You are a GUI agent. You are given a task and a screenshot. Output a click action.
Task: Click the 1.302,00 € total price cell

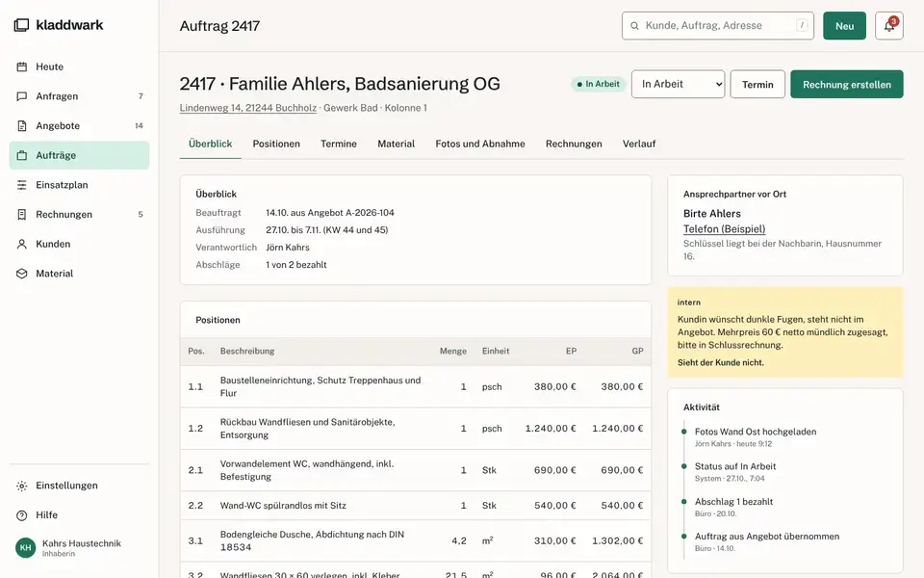coord(618,540)
